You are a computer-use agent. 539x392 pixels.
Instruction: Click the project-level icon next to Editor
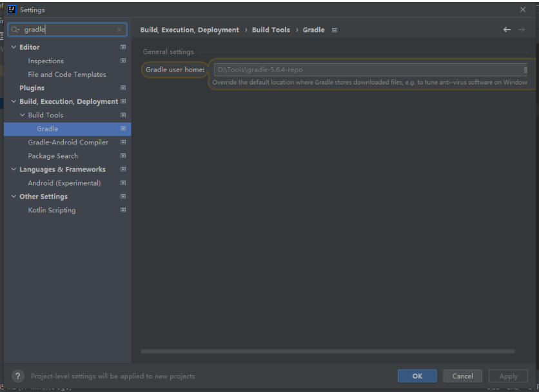pyautogui.click(x=123, y=47)
